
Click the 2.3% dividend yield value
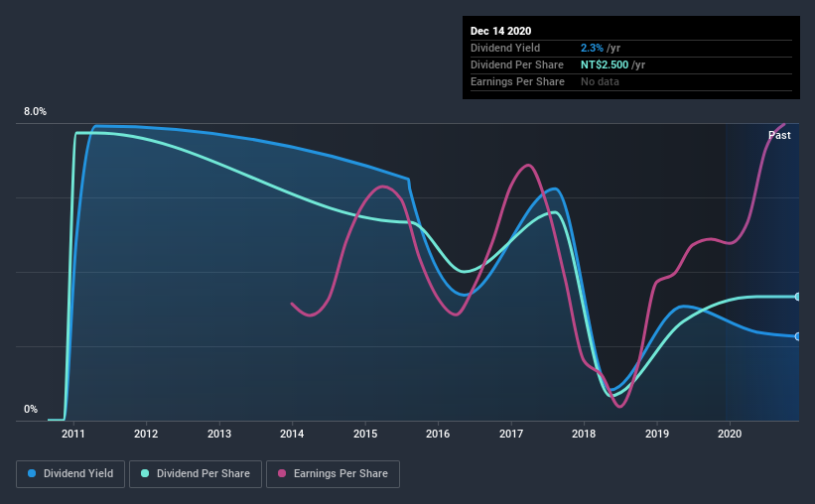coord(592,48)
